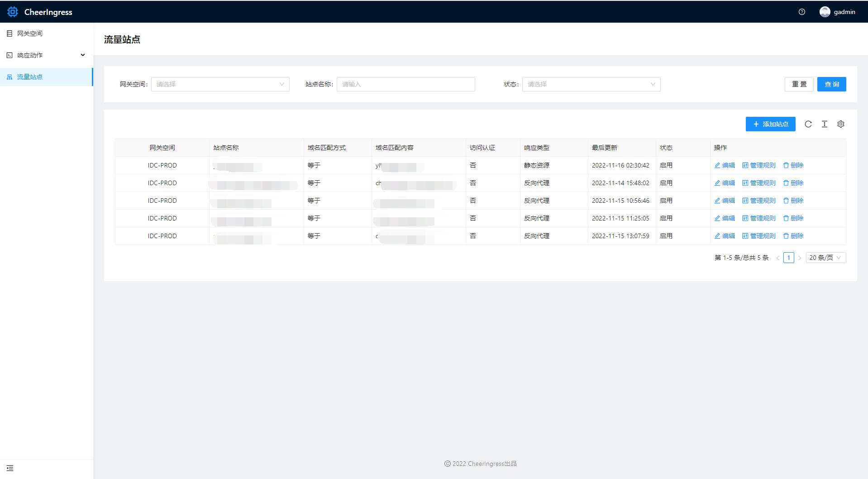Viewport: 868px width, 479px height.
Task: Click the 第 1-5 条/总共 5 条 pagination text
Action: click(741, 258)
